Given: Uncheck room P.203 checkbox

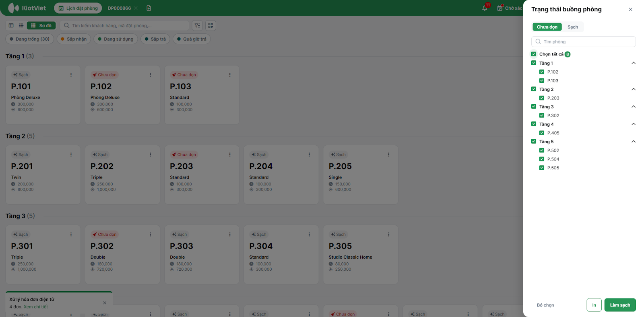Looking at the screenshot, I should point(542,98).
